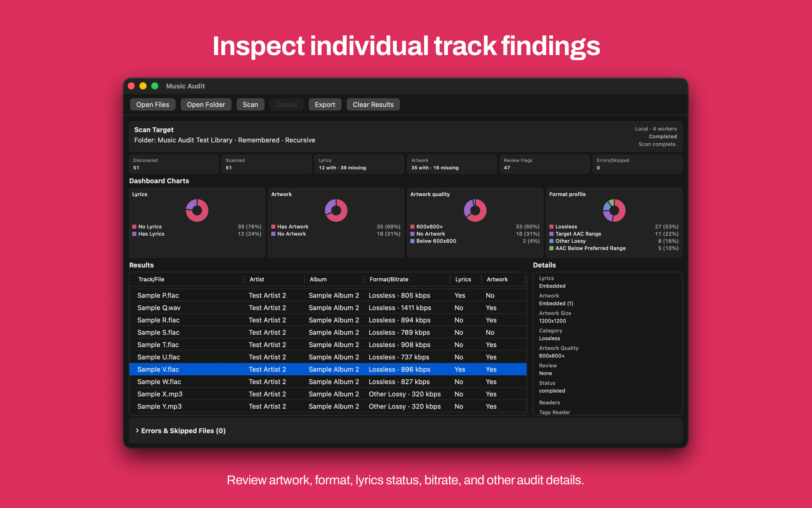
Task: Clear Results using the toolbar button
Action: pos(373,104)
